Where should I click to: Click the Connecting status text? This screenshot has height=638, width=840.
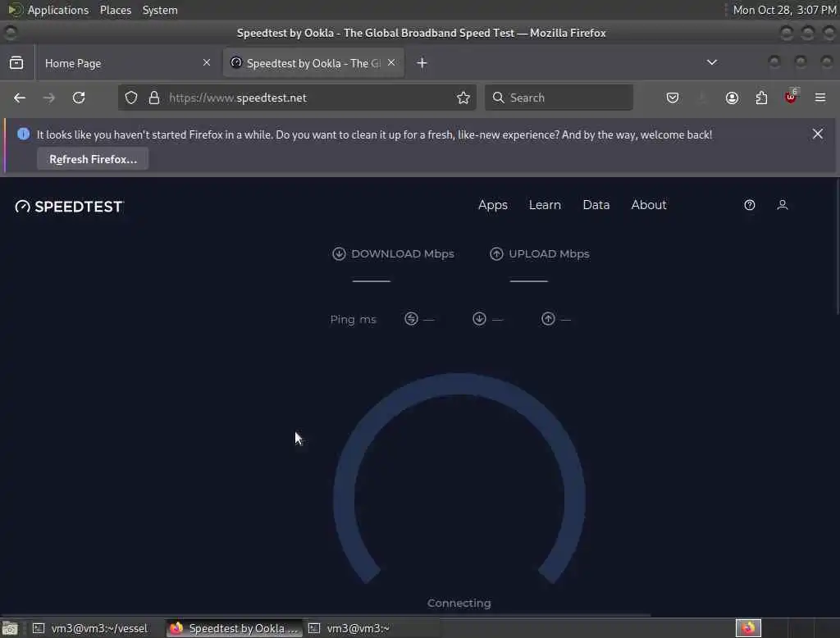pos(459,604)
